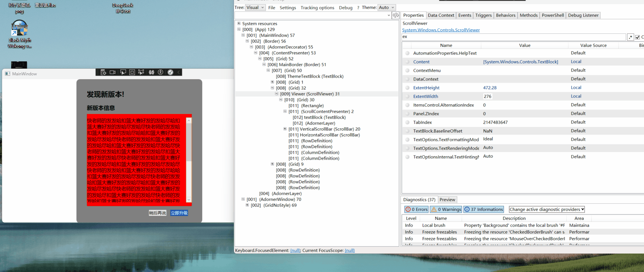Switch to the Data Context tab
Image resolution: width=644 pixels, height=272 pixels.
click(x=441, y=15)
